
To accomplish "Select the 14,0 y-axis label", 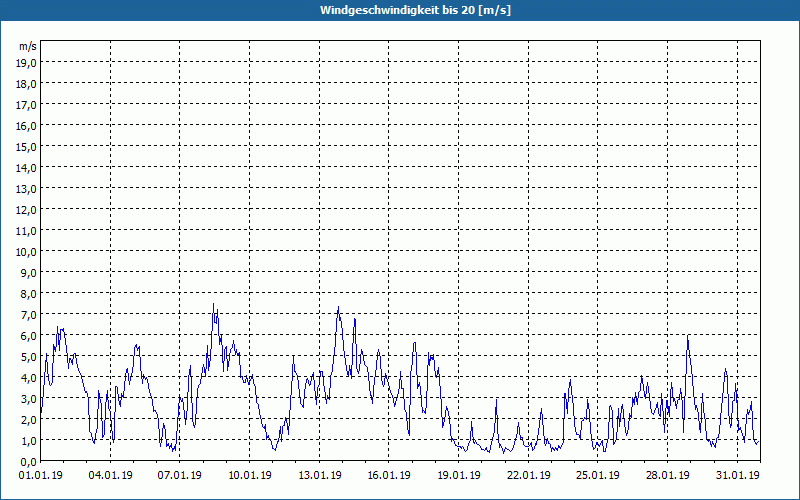I will 28,168.
